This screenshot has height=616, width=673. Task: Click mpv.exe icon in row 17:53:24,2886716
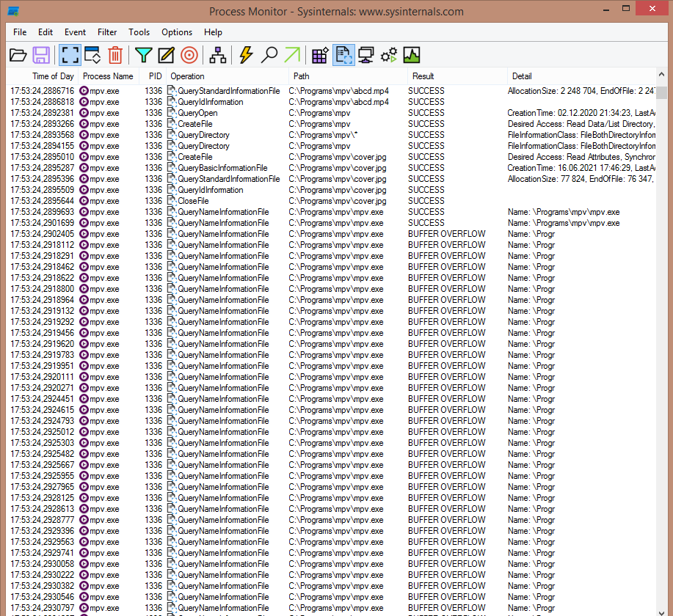[84, 91]
